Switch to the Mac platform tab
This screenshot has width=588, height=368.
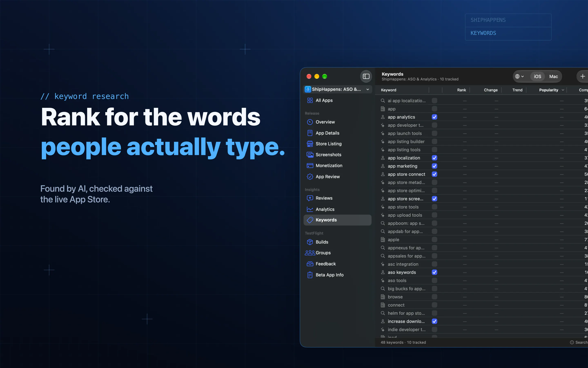(x=553, y=76)
